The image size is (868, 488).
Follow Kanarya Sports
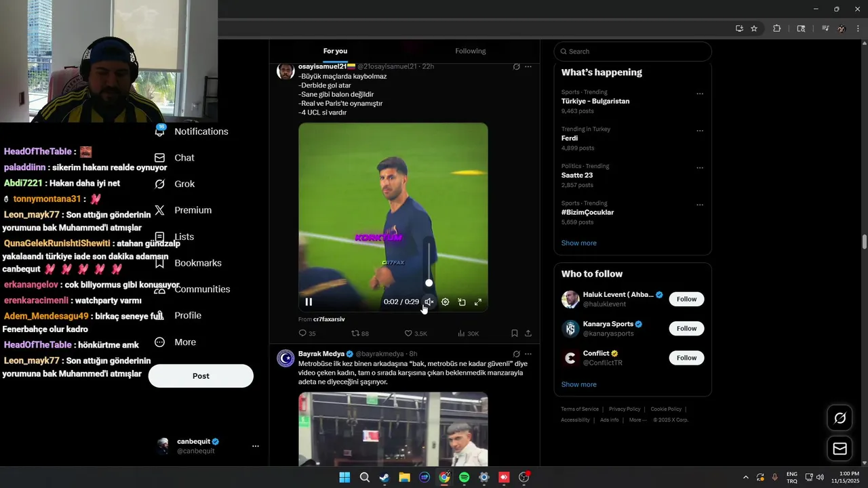pos(686,328)
